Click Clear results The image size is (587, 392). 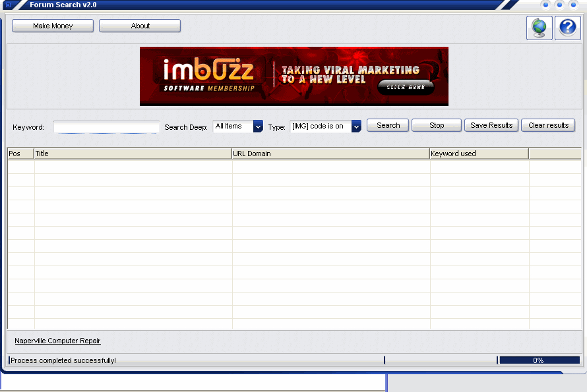click(x=548, y=125)
